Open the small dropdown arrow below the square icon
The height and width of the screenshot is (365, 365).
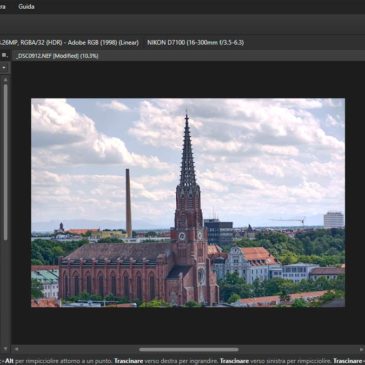pyautogui.click(x=4, y=68)
